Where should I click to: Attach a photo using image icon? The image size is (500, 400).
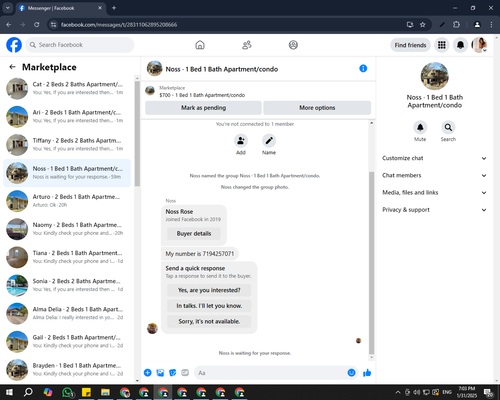click(x=160, y=373)
